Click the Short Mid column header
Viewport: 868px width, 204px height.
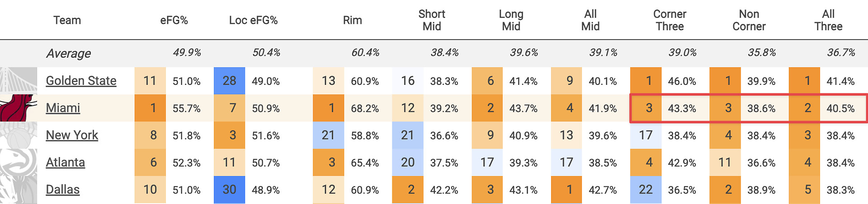click(x=432, y=20)
